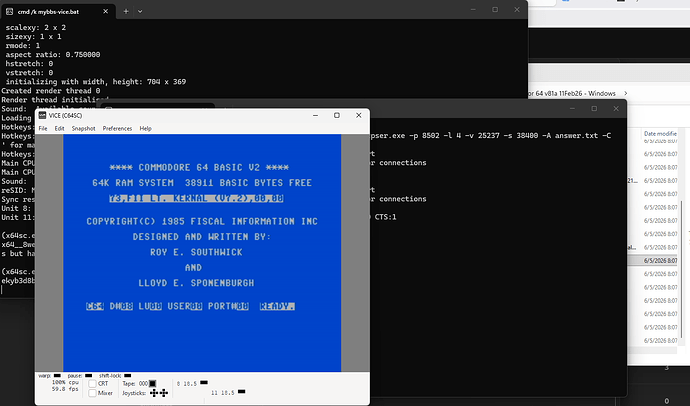Maximize the VICE (C64SC) window
This screenshot has height=406, width=690.
click(337, 115)
